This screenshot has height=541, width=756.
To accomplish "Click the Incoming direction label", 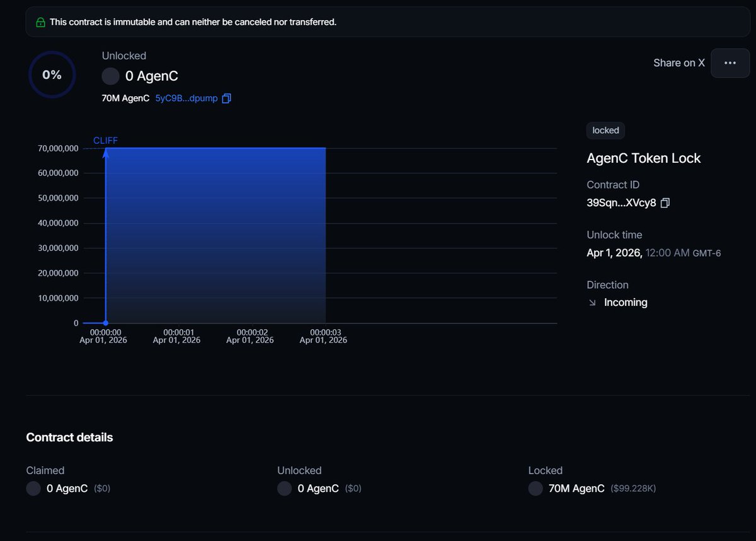I will tap(626, 303).
